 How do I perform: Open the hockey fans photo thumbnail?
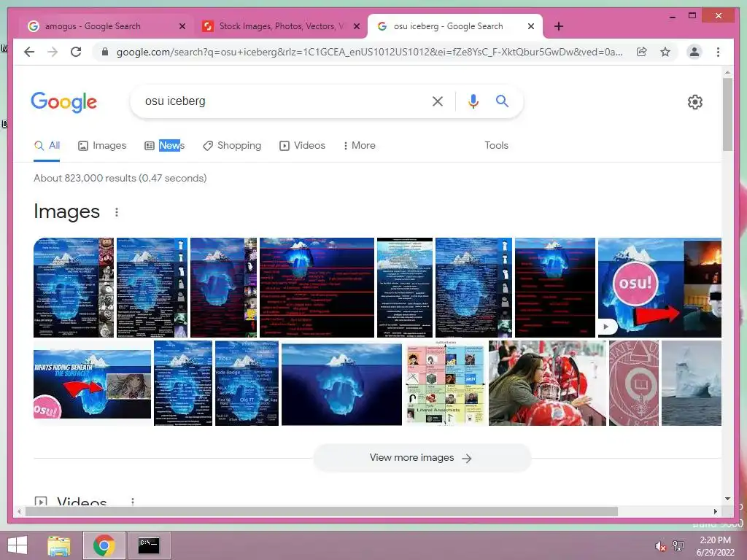tap(547, 383)
